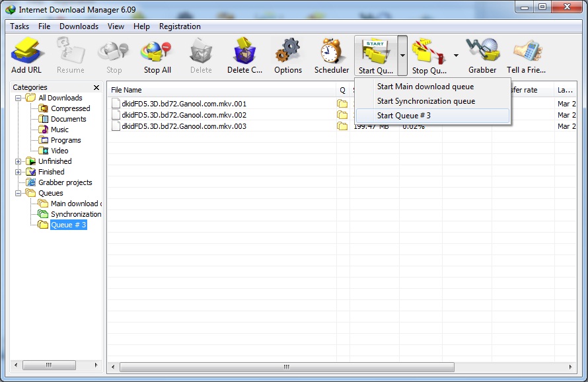This screenshot has height=382, width=588.
Task: Click file icon of dkidFD5 .mkv.002
Action: (x=116, y=115)
